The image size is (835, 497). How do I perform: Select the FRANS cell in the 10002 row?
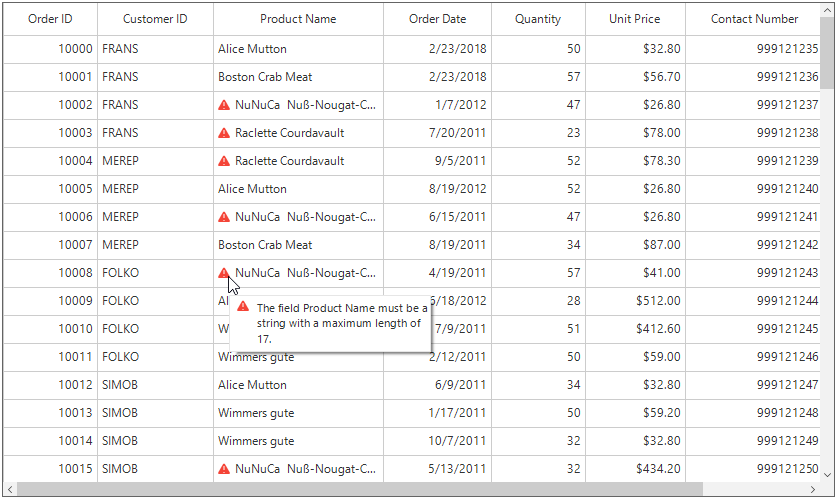point(155,105)
